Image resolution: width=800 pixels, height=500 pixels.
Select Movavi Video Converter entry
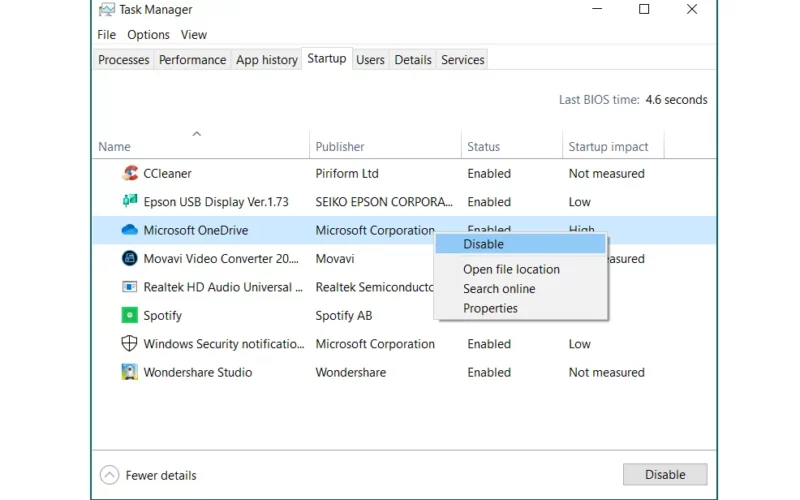221,259
